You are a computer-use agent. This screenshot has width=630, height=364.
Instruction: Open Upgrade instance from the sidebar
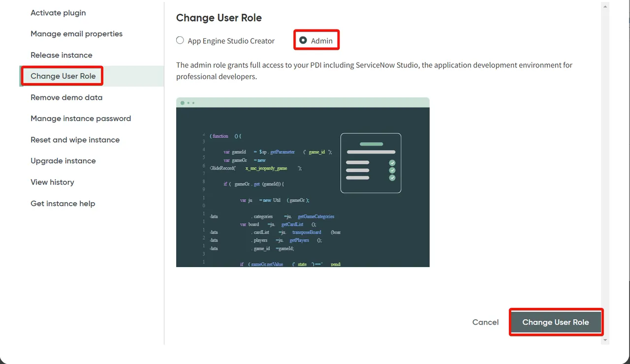tap(63, 161)
